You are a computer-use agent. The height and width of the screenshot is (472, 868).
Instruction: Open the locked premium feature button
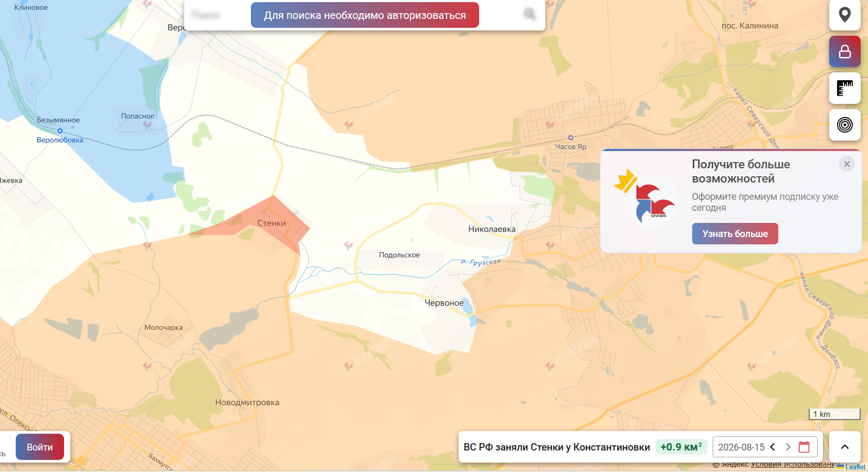pyautogui.click(x=844, y=51)
